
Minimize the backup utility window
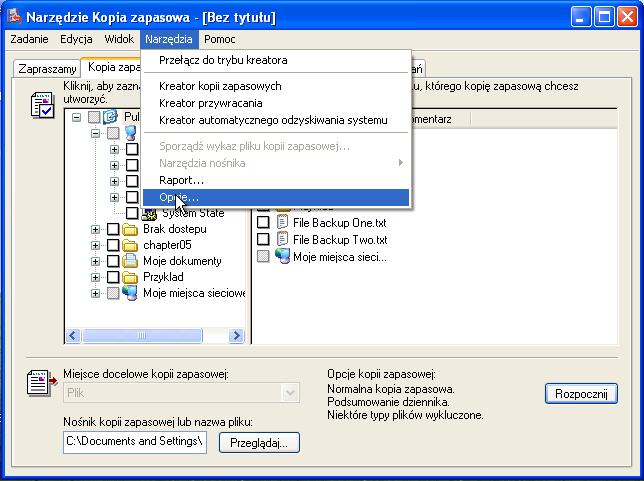580,17
